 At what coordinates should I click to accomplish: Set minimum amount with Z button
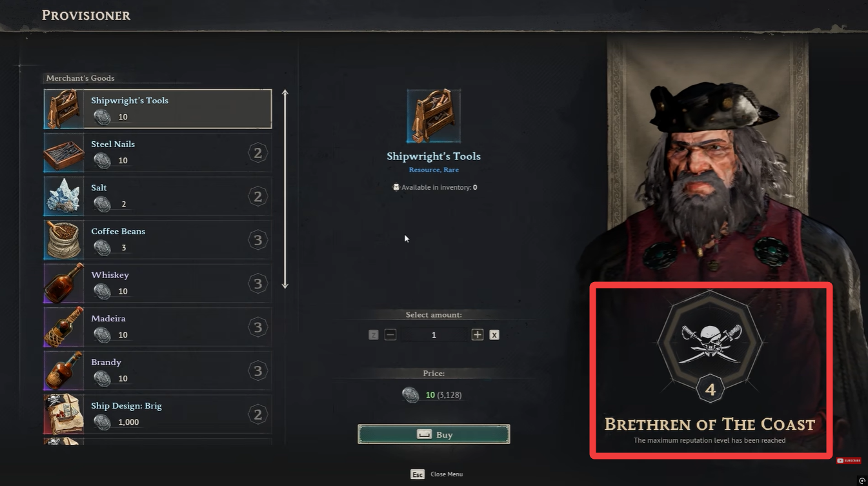click(373, 334)
